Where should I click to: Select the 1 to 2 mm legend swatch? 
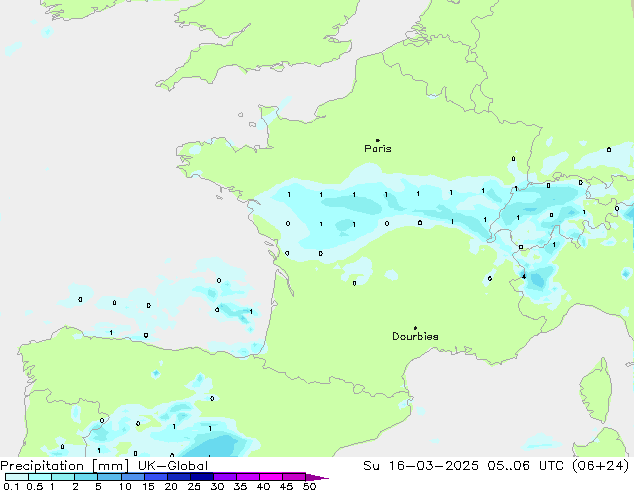[x=63, y=477]
